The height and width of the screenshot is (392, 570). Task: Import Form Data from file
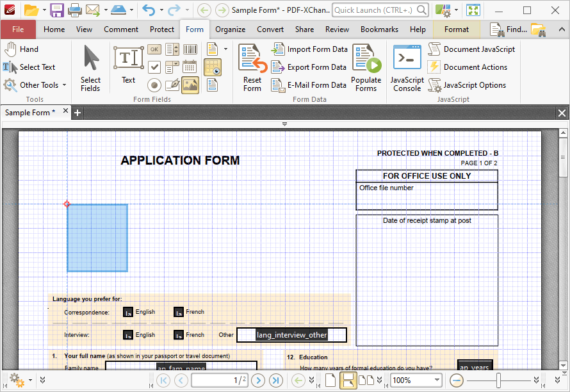tap(309, 49)
